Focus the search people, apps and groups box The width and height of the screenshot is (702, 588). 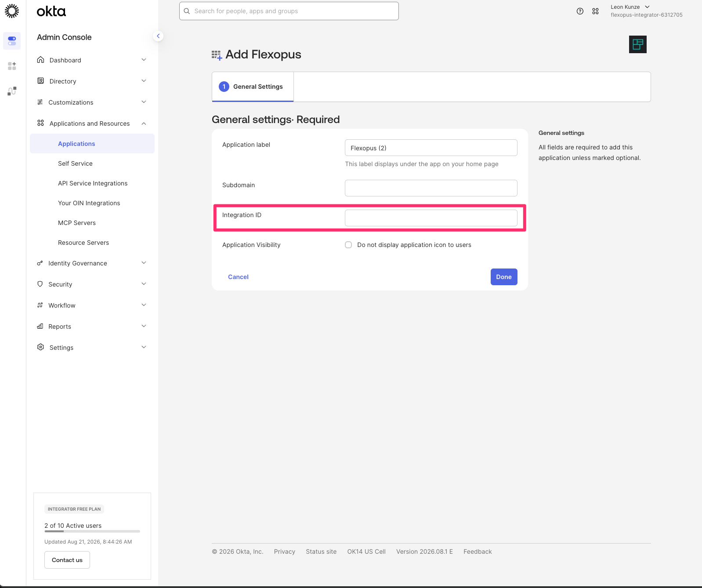pos(289,11)
